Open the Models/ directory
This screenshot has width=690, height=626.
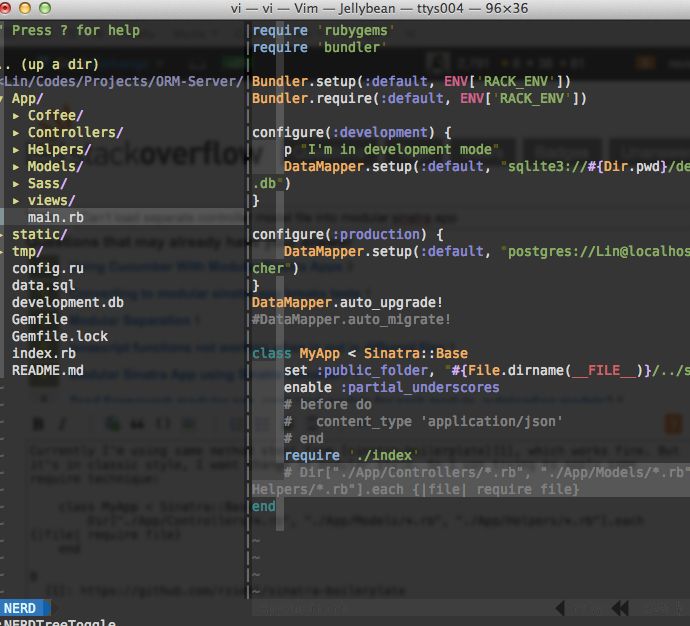pos(55,166)
